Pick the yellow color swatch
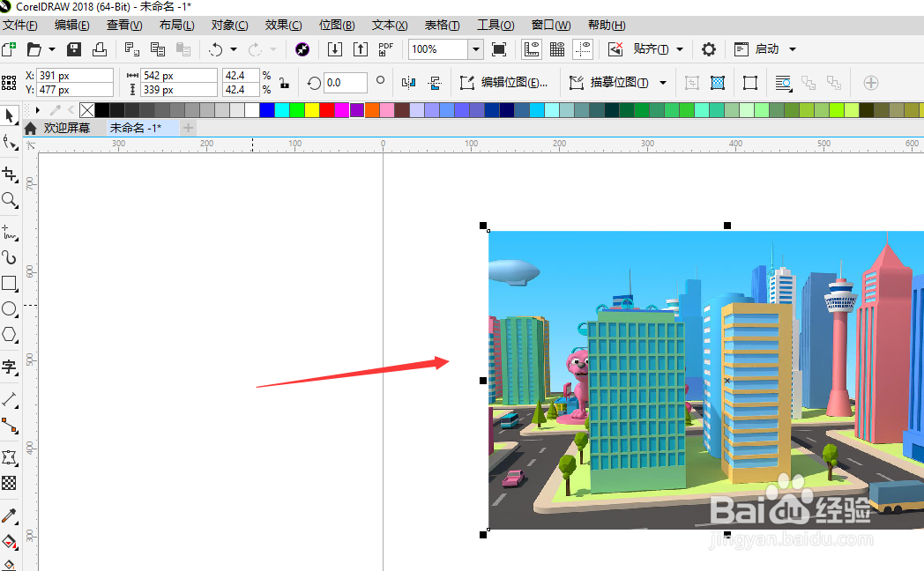924x571 pixels. coord(312,110)
